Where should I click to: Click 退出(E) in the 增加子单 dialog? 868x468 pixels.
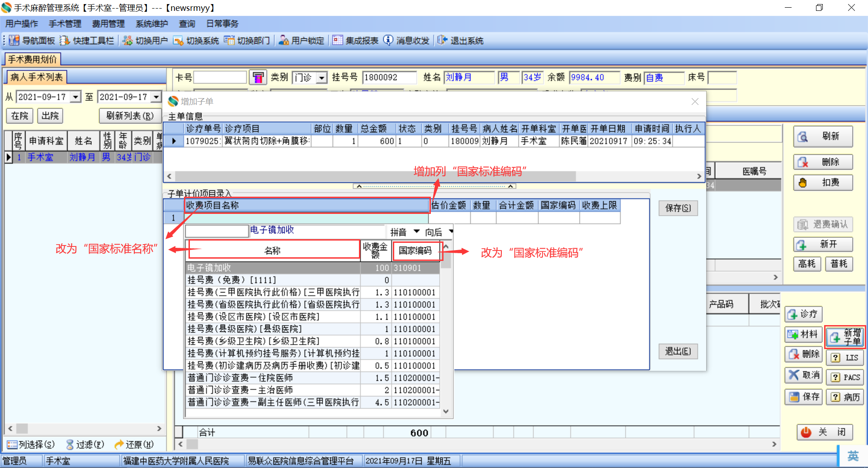pos(678,351)
